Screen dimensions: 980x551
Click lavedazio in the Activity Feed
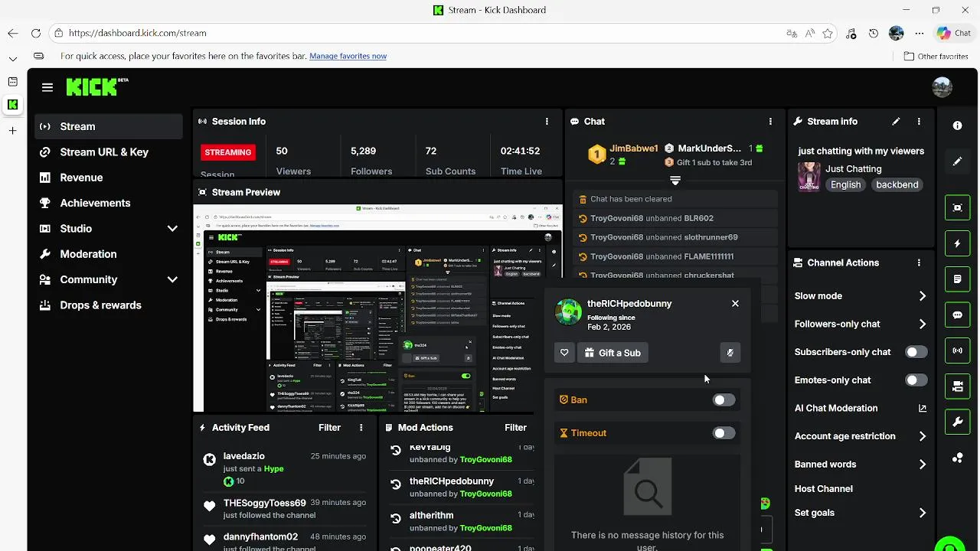coord(244,456)
